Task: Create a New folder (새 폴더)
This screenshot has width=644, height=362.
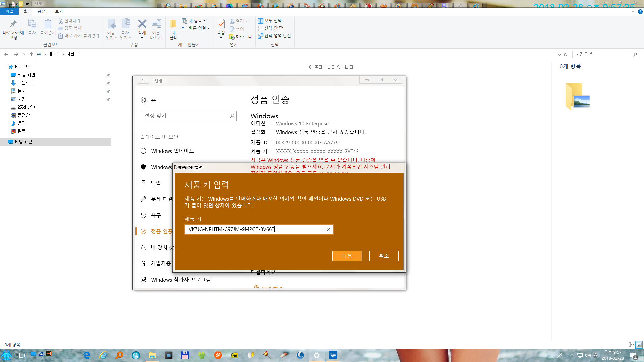Action: tap(173, 29)
